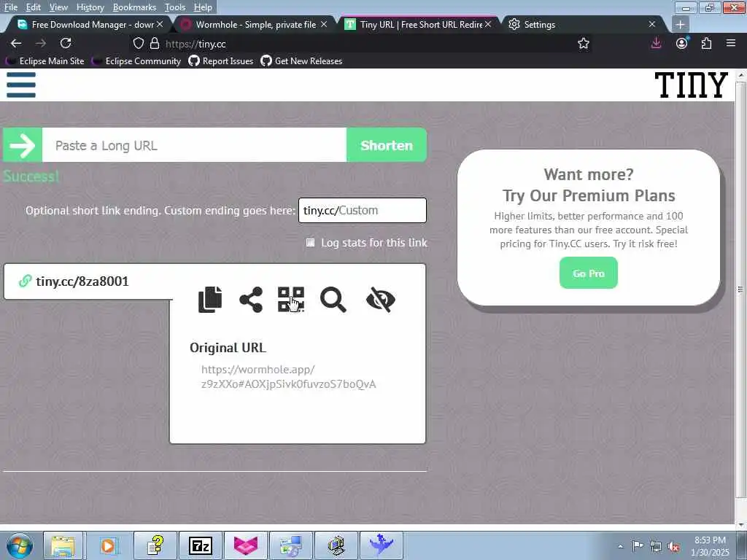Go back with the browser back arrow
The width and height of the screenshot is (747, 560).
point(16,43)
